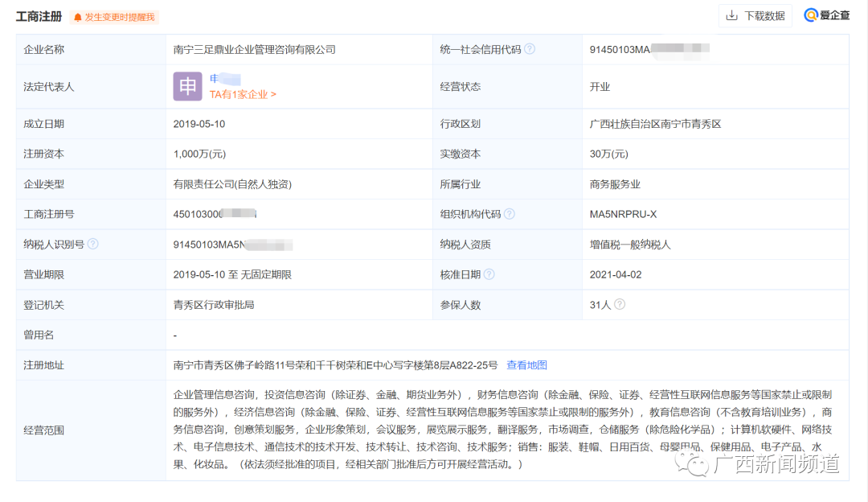Click the help icon next to 组织机构代码
The image size is (868, 502).
click(x=509, y=214)
